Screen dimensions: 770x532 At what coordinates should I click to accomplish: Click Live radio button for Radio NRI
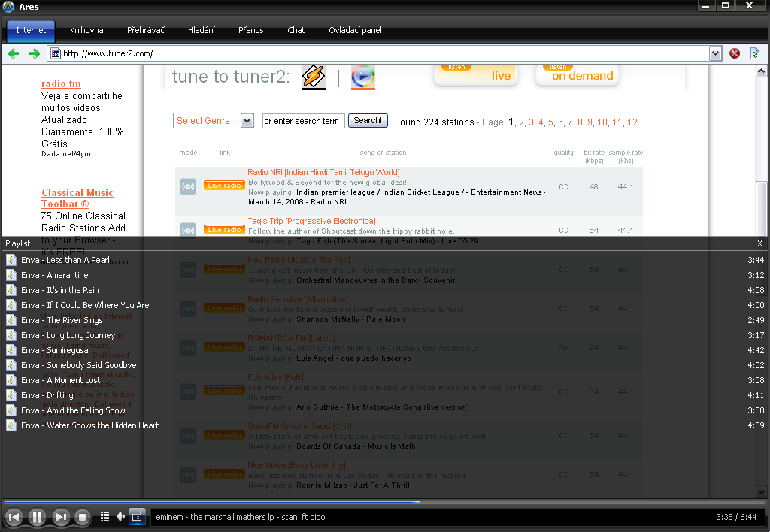pos(224,186)
